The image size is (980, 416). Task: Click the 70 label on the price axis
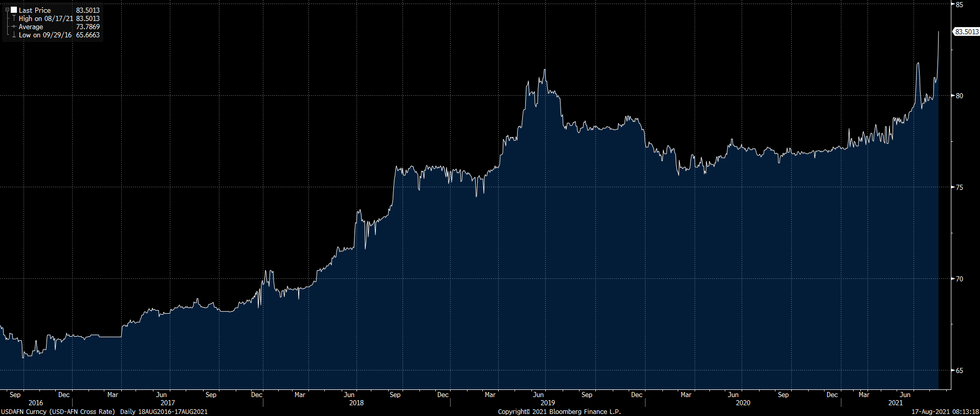pyautogui.click(x=959, y=279)
